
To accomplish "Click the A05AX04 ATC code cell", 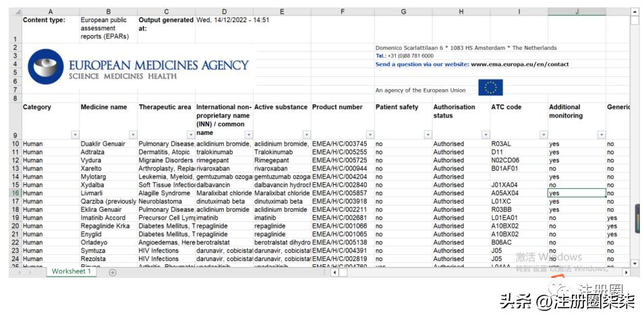I will click(x=519, y=193).
